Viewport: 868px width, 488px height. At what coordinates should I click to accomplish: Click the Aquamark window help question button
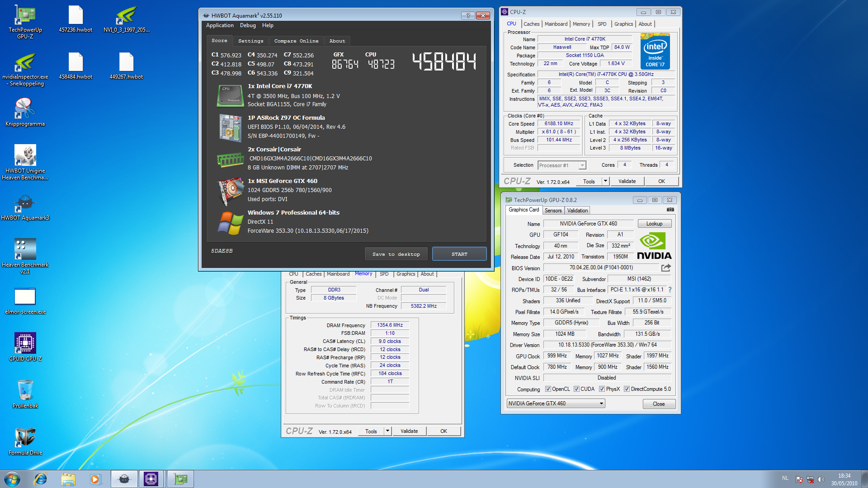tap(468, 15)
